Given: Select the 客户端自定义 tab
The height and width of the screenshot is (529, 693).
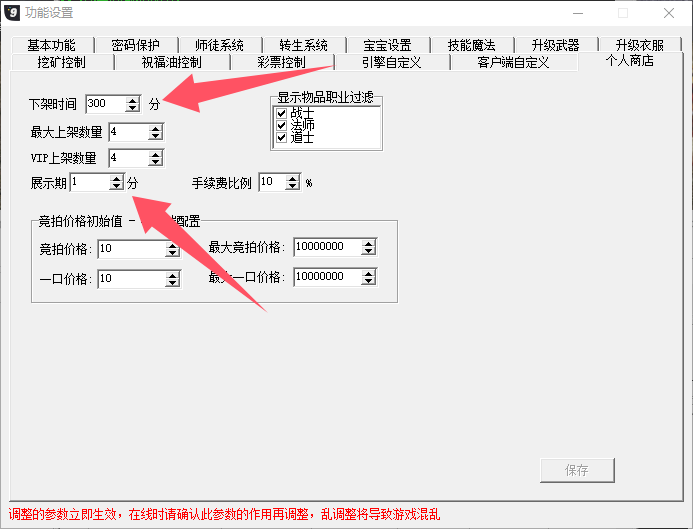Looking at the screenshot, I should [x=514, y=62].
